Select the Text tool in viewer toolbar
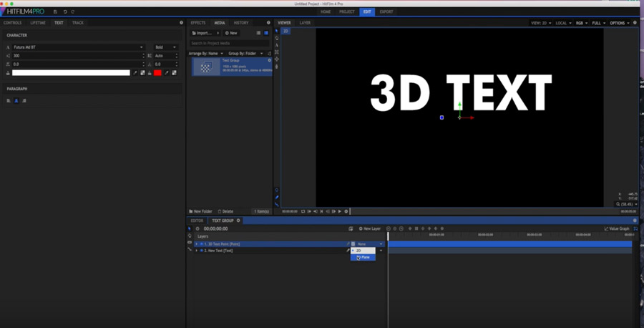Screen dimensions: 644x328 tap(277, 45)
